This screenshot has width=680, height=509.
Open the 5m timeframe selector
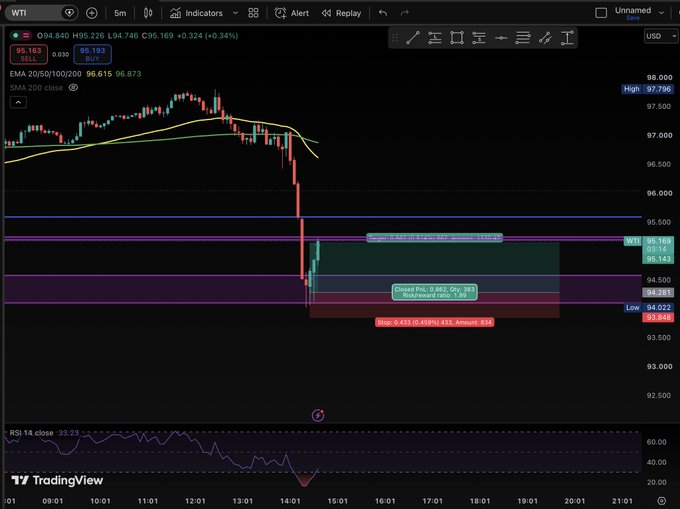pyautogui.click(x=120, y=13)
